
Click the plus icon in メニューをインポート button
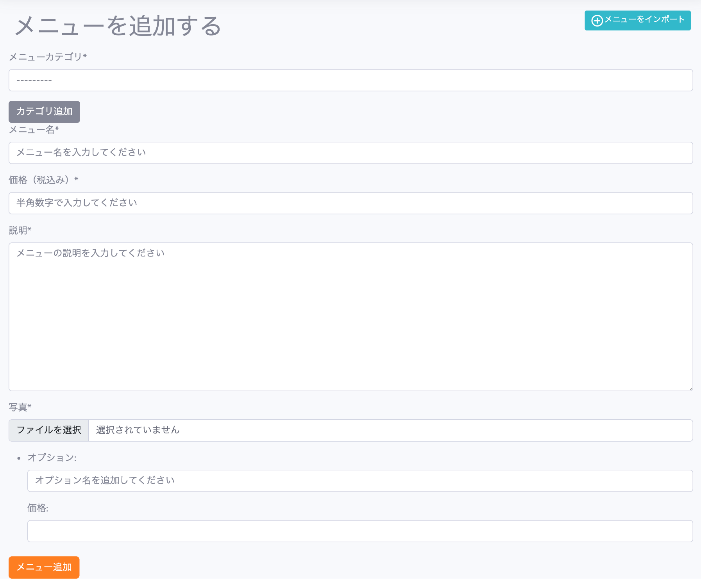[597, 20]
